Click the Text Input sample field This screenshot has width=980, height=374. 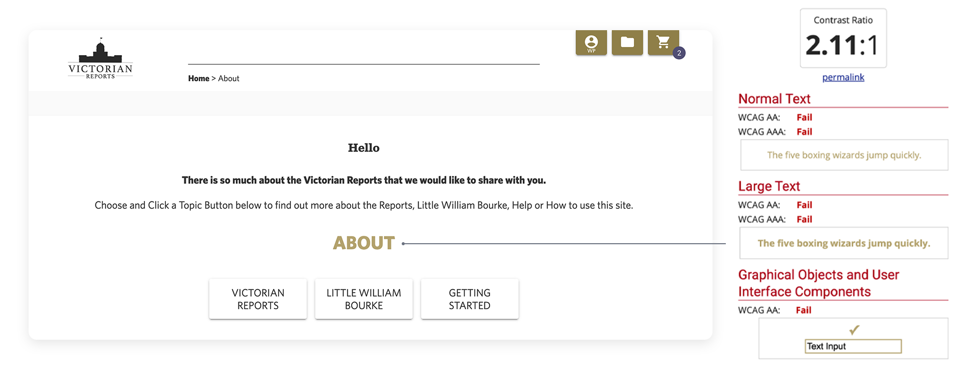click(853, 346)
